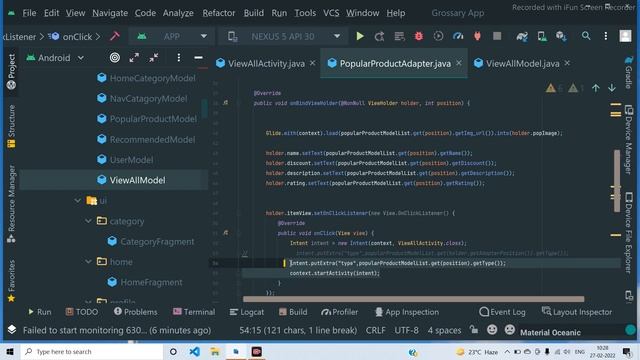Open the toolbar more actions menu
The width and height of the screenshot is (640, 360).
[606, 36]
